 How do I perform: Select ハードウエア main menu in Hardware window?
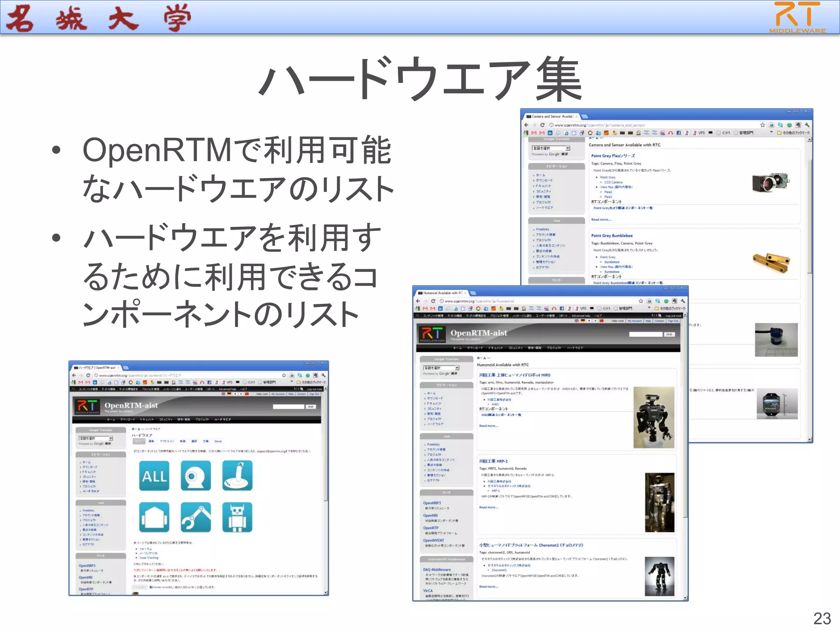click(x=223, y=420)
